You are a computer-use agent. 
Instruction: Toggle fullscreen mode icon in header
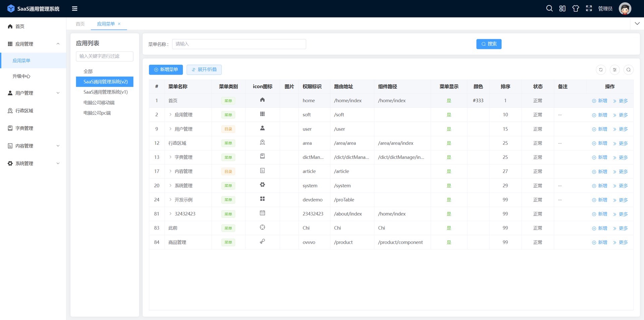coord(589,8)
